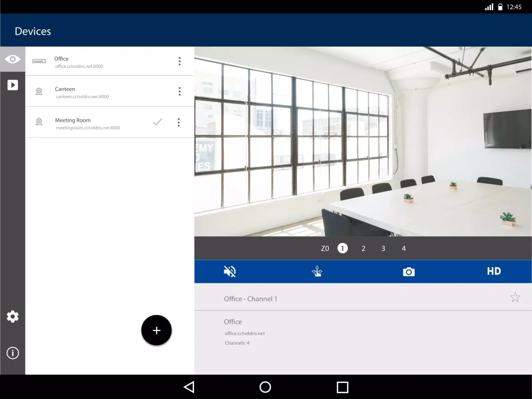Screen dimensions: 532x399
Task: Take a snapshot with the camera icon
Action: [x=409, y=272]
